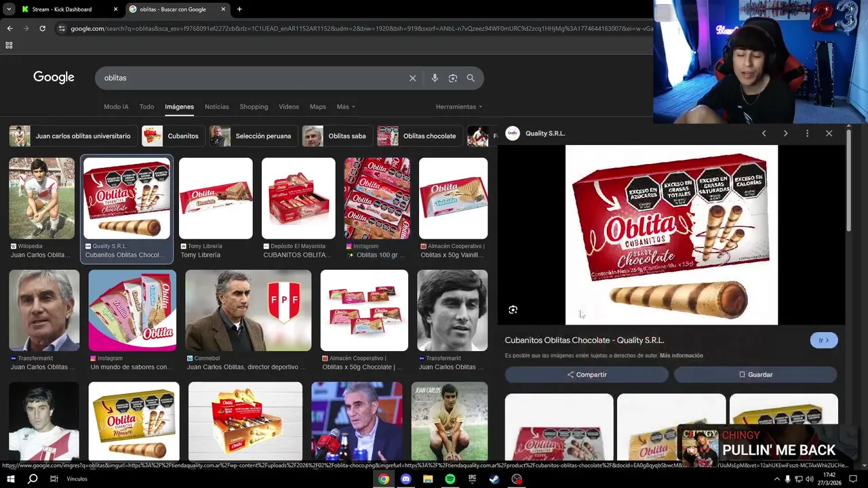The width and height of the screenshot is (868, 488).
Task: Open Instagram Oblitas 100 gr thumbnail
Action: [x=377, y=199]
